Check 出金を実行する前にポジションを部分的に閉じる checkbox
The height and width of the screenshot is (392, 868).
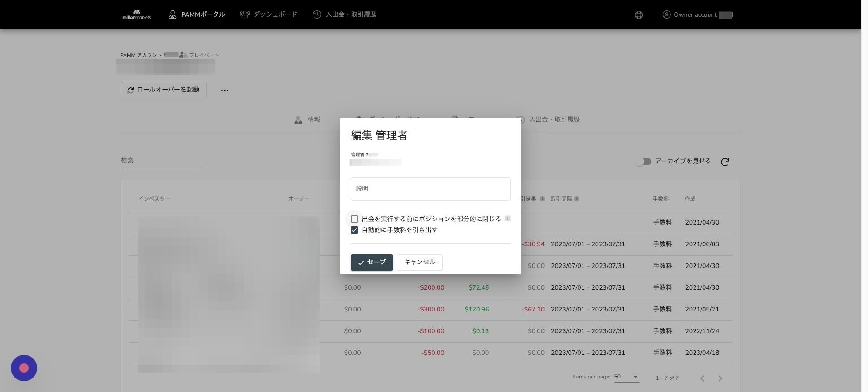coord(354,219)
